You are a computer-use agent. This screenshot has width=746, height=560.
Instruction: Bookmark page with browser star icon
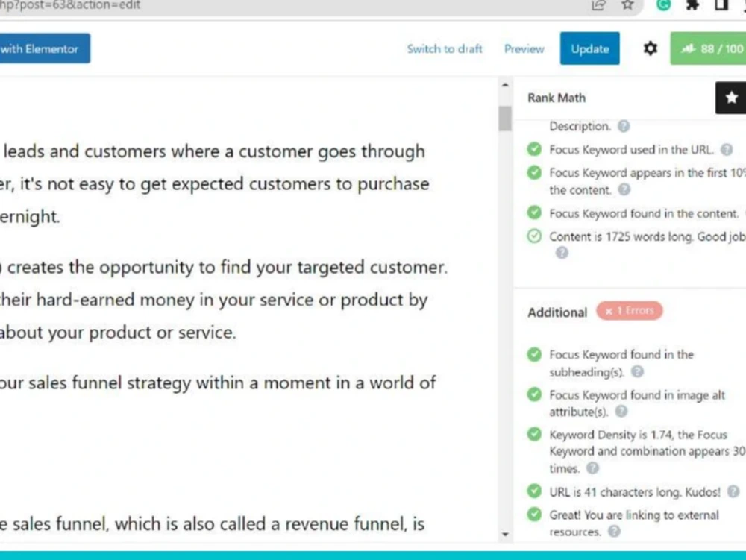[627, 5]
